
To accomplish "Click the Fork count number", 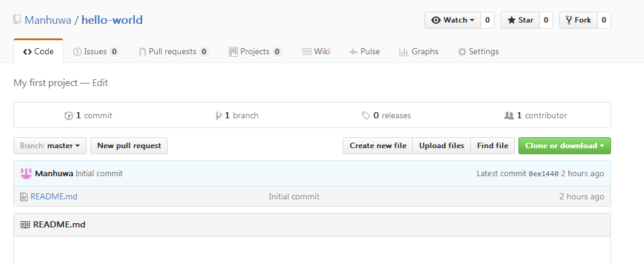I will coord(604,20).
